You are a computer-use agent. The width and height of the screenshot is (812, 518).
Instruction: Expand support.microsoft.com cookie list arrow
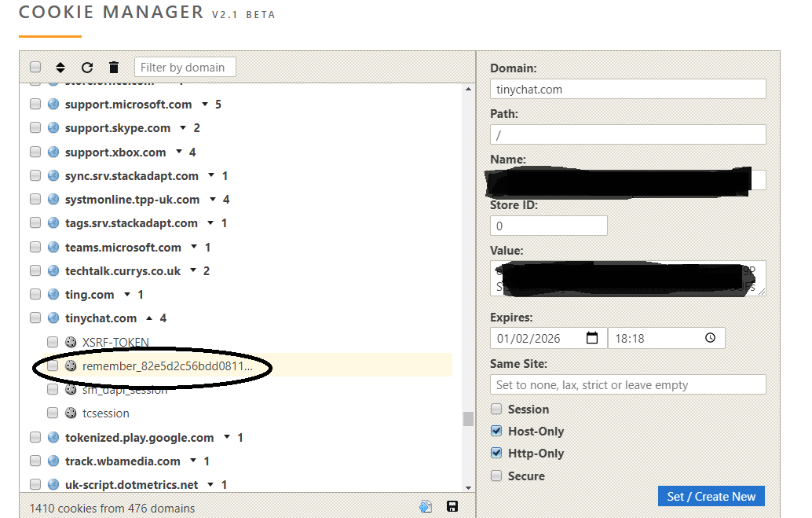pos(205,105)
